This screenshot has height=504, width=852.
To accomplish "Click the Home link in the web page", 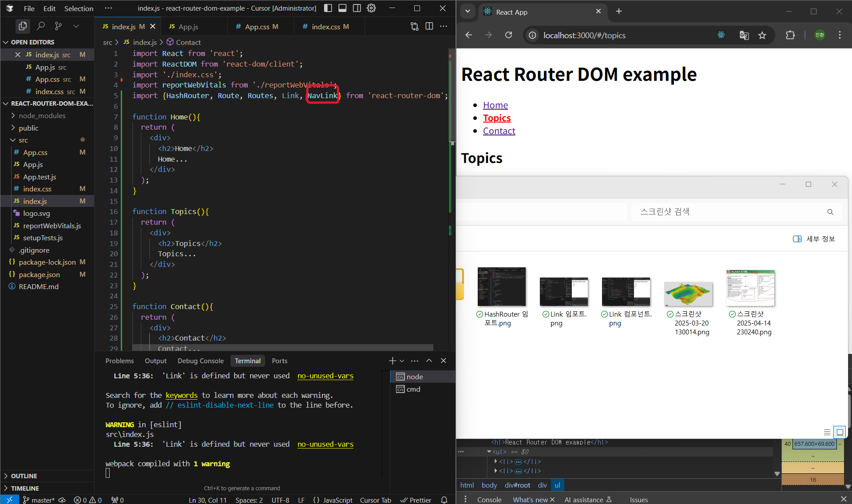I will [x=495, y=105].
